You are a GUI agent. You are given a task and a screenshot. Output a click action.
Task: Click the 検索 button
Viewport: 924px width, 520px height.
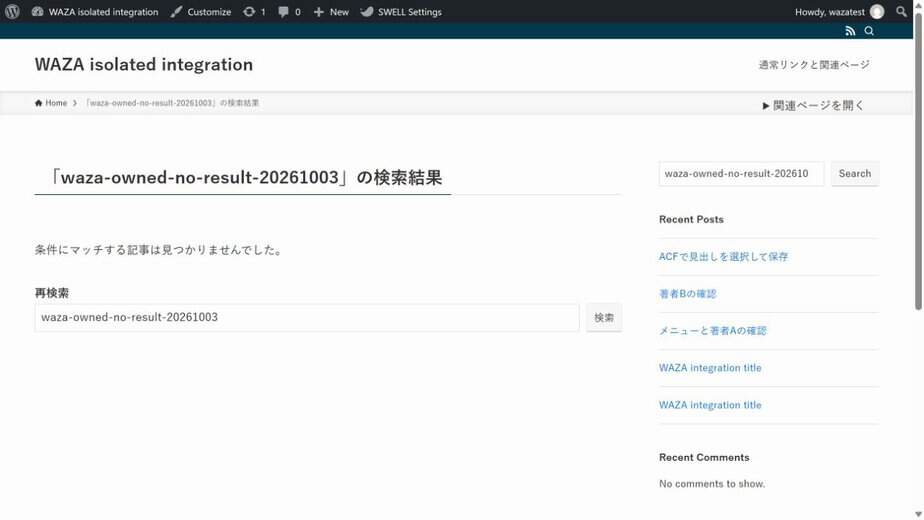603,318
